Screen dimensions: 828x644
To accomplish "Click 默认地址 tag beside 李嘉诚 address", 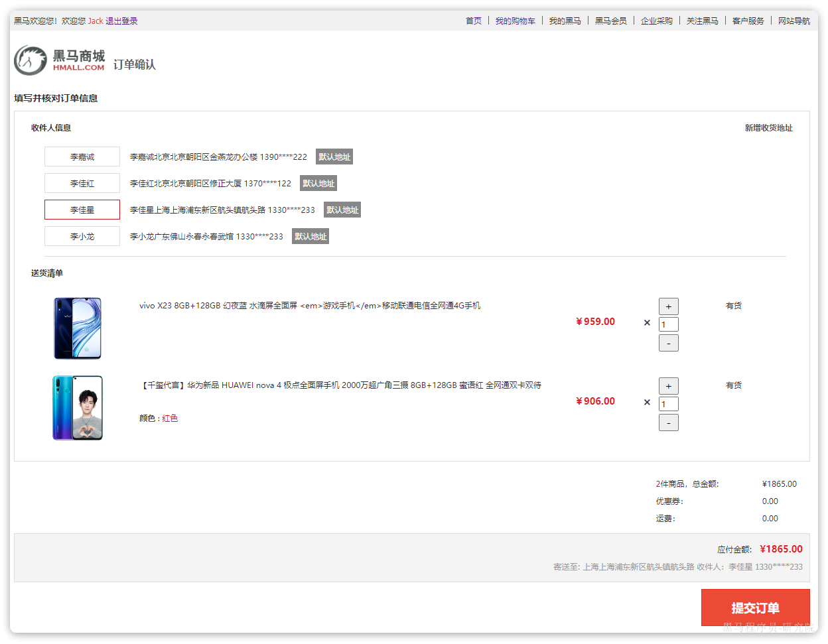I will point(334,157).
